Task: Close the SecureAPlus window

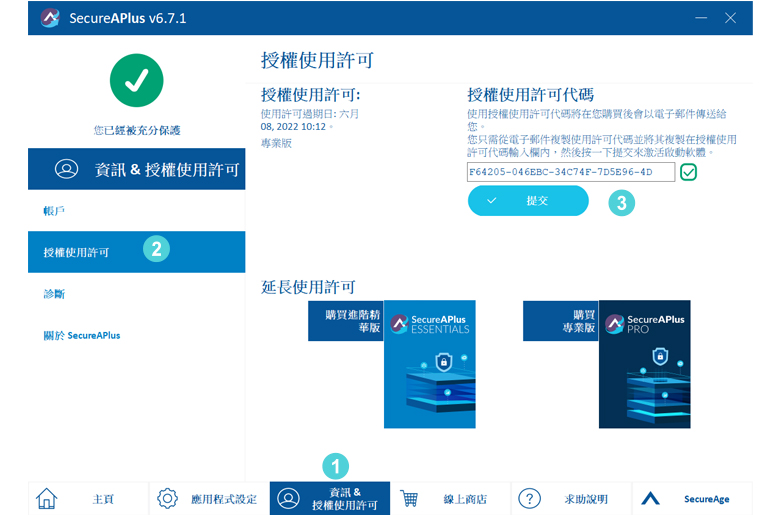Action: 730,18
